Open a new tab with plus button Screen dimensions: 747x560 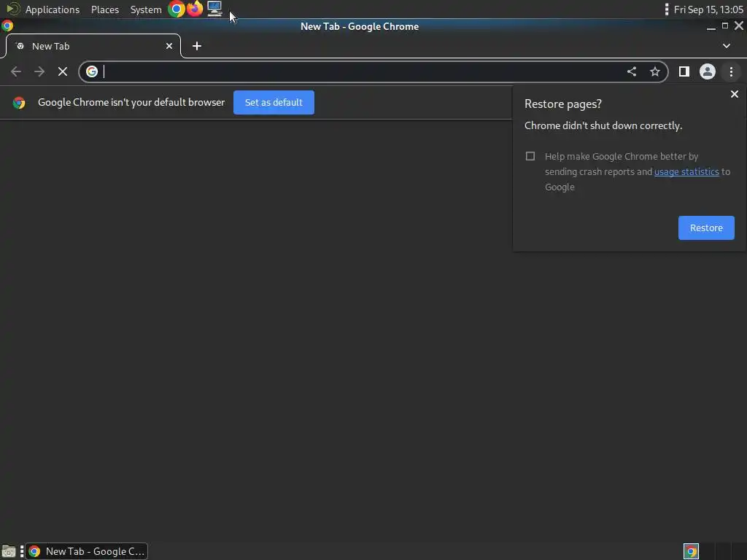pyautogui.click(x=197, y=46)
